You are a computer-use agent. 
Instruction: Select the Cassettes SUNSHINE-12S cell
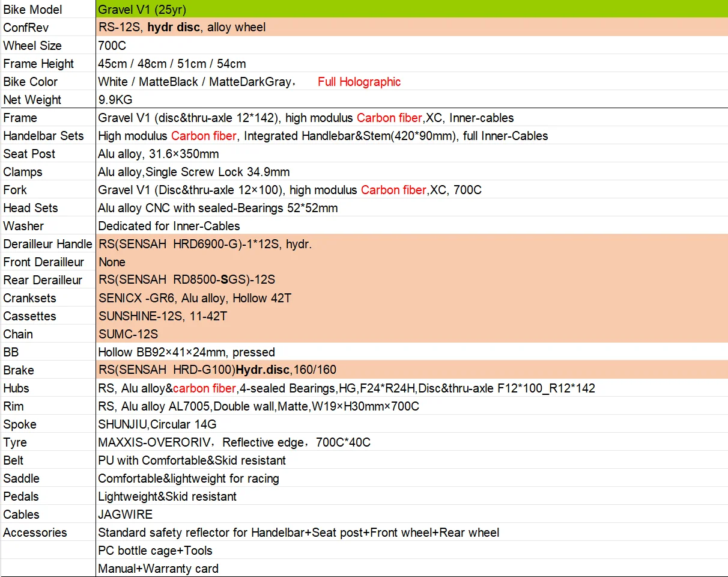[411, 316]
